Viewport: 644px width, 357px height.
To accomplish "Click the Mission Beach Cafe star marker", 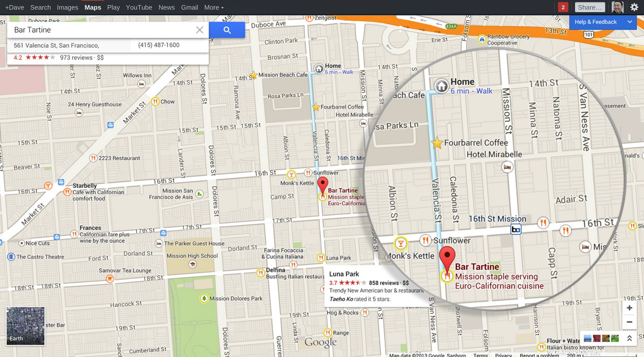I will tap(253, 75).
